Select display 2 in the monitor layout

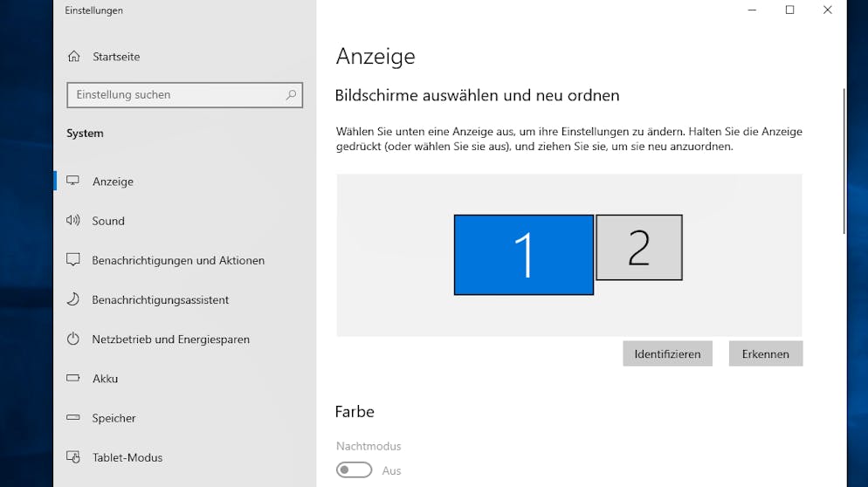click(639, 247)
